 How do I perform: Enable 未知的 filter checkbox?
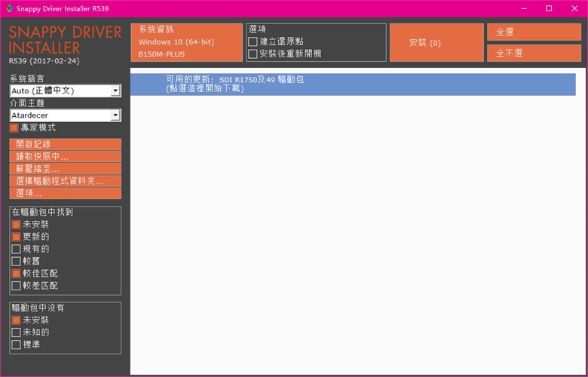point(16,333)
